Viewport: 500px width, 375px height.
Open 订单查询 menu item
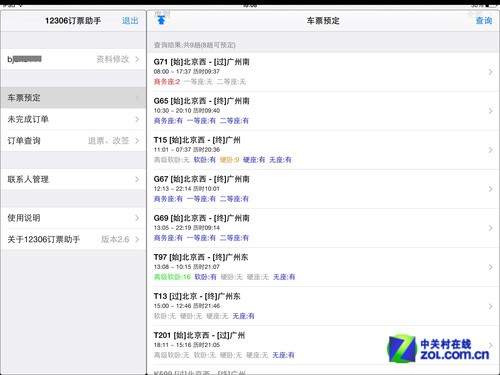tap(73, 140)
